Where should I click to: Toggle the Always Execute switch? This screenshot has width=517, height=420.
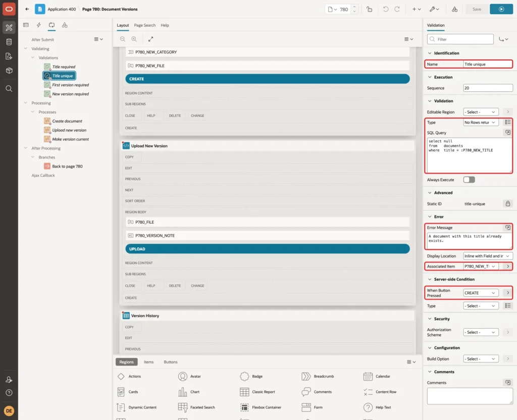(469, 180)
